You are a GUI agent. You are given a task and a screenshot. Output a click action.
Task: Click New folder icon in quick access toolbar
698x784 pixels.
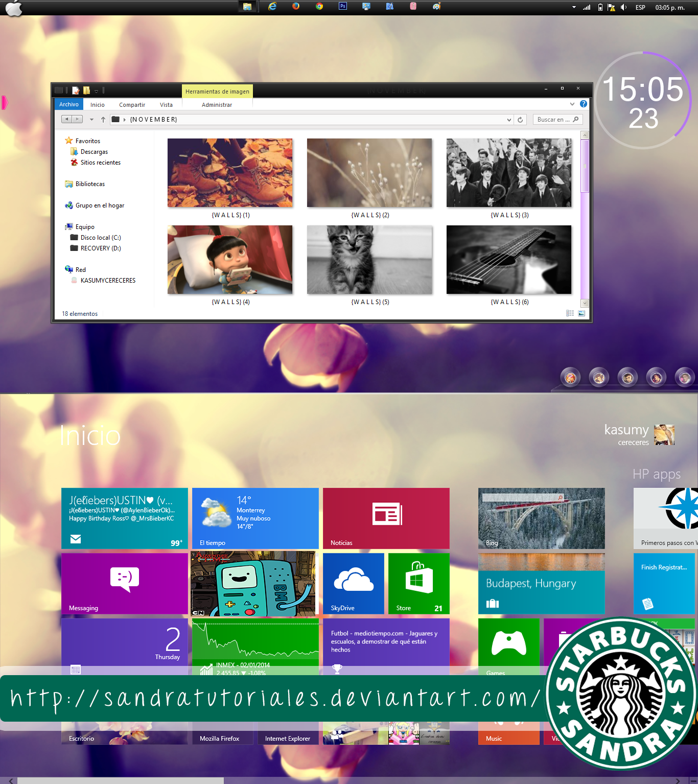[87, 90]
